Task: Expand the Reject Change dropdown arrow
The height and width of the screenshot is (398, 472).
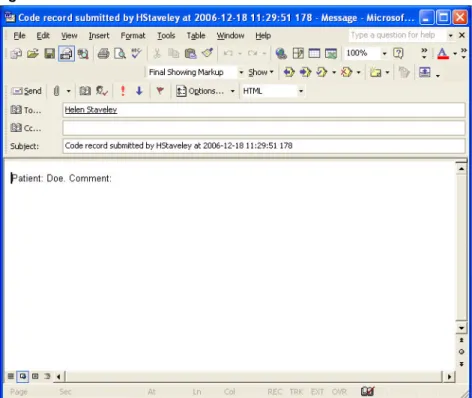Action: 358,72
